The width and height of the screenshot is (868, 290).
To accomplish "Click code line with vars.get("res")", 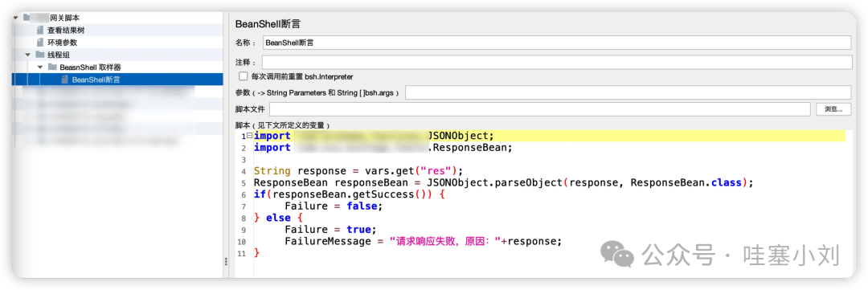I will (358, 172).
